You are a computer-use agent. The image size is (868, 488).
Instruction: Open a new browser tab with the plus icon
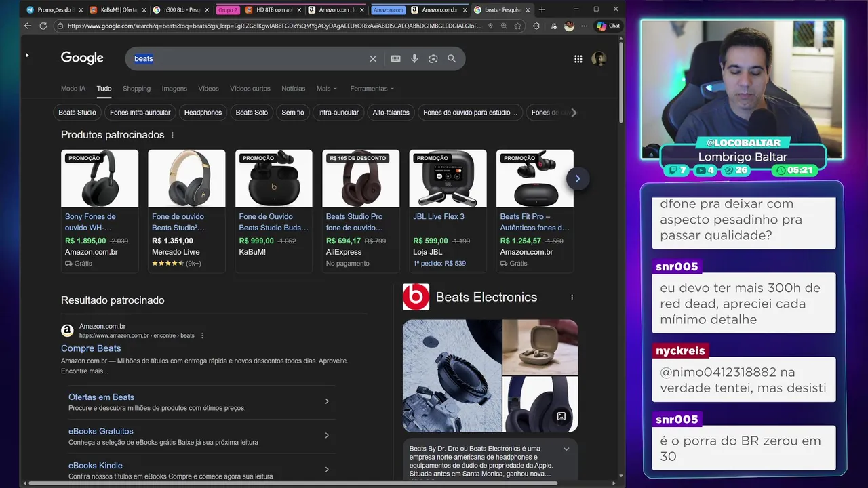pyautogui.click(x=542, y=9)
